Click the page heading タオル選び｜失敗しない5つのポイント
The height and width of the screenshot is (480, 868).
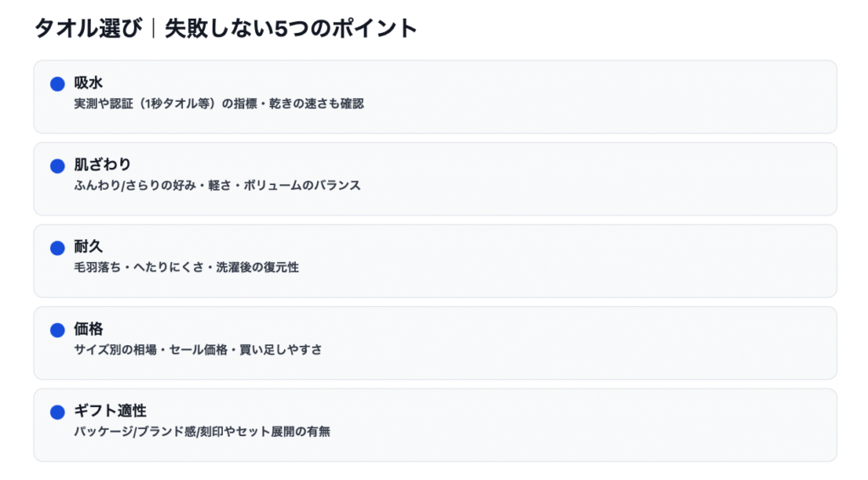(x=226, y=28)
